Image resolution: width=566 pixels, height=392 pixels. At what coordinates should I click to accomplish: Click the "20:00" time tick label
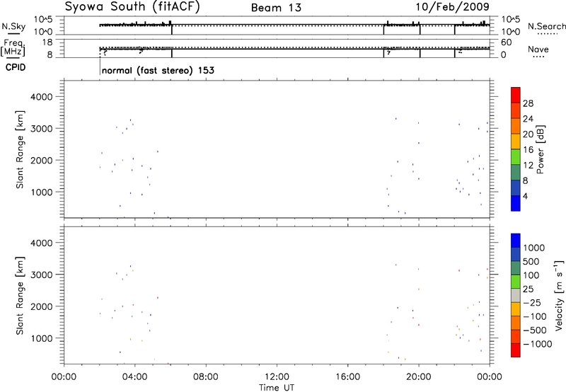click(x=418, y=377)
